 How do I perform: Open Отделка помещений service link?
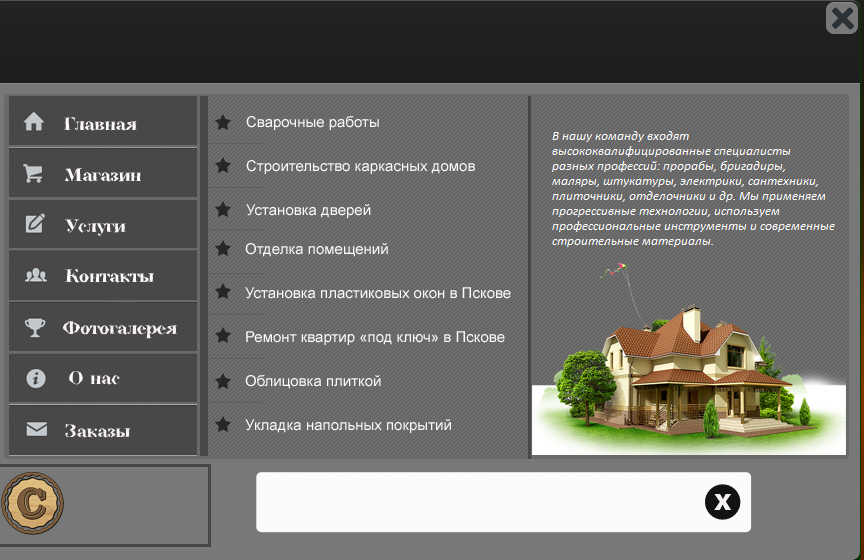316,249
